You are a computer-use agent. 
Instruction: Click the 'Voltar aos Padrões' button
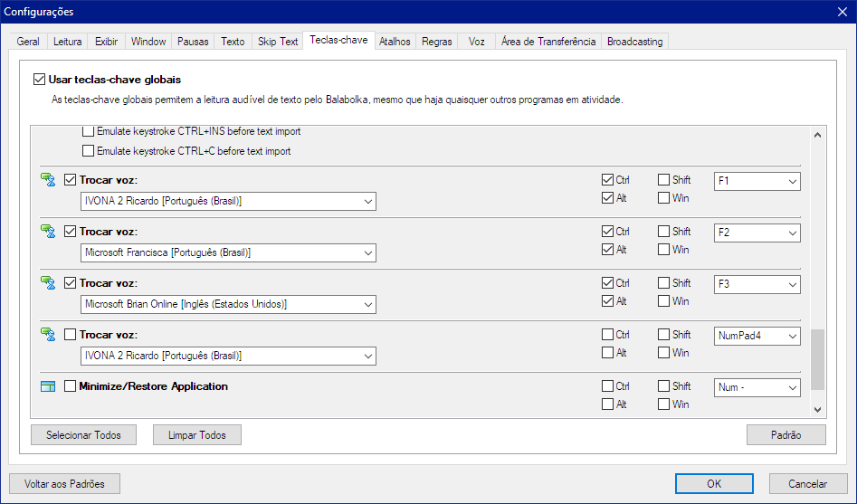64,484
